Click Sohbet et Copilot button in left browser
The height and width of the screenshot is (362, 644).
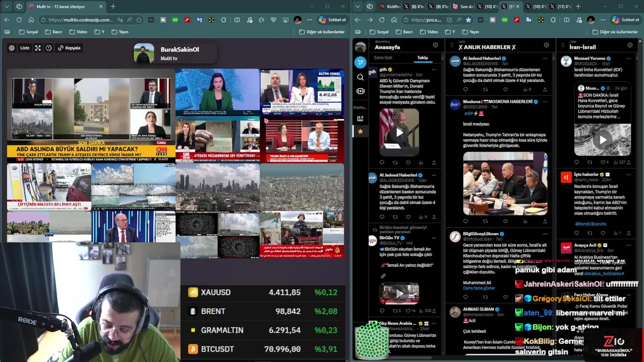click(333, 20)
